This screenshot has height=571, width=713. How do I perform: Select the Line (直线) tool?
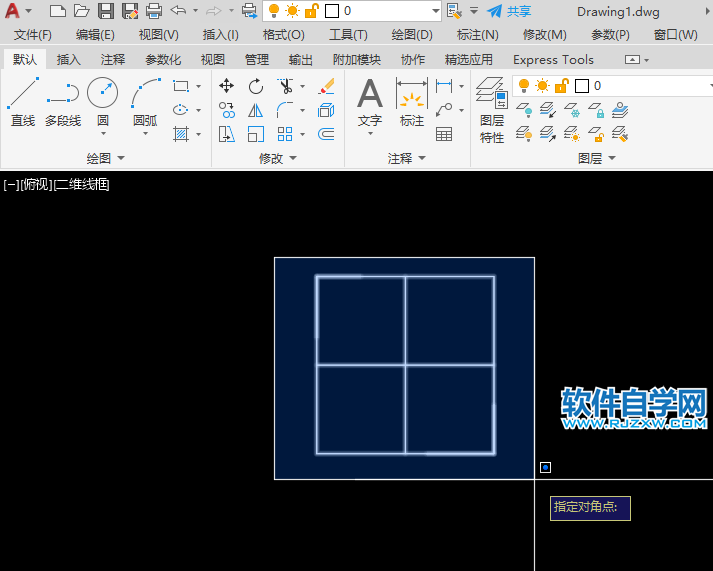[x=23, y=102]
